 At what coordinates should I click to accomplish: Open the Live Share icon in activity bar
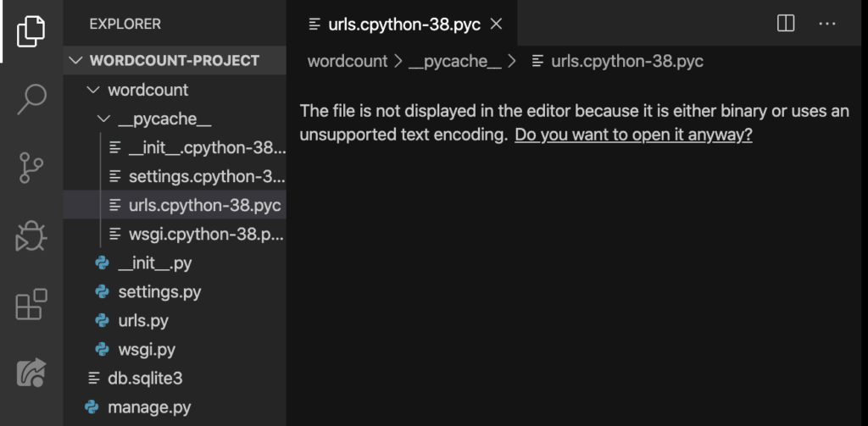tap(31, 373)
